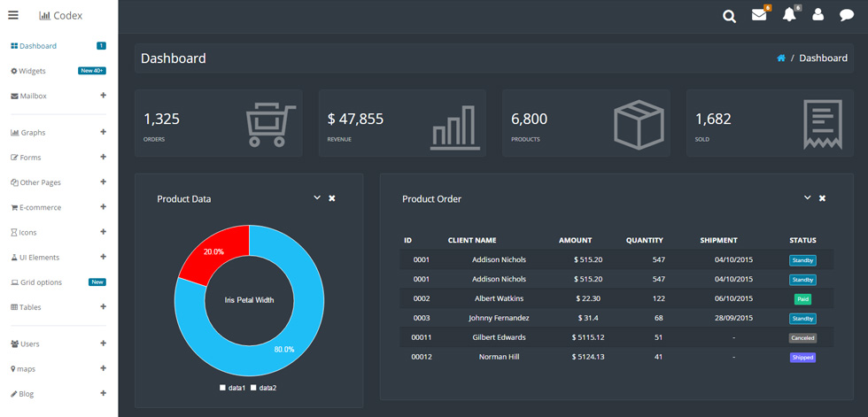
Task: Expand the Icons menu plus
Action: (x=103, y=231)
